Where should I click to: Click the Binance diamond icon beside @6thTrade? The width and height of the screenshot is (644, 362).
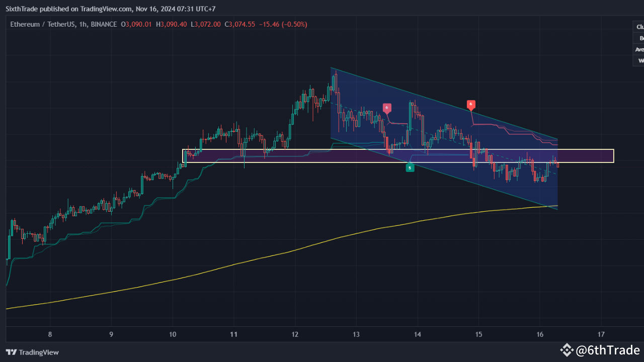[x=568, y=350]
